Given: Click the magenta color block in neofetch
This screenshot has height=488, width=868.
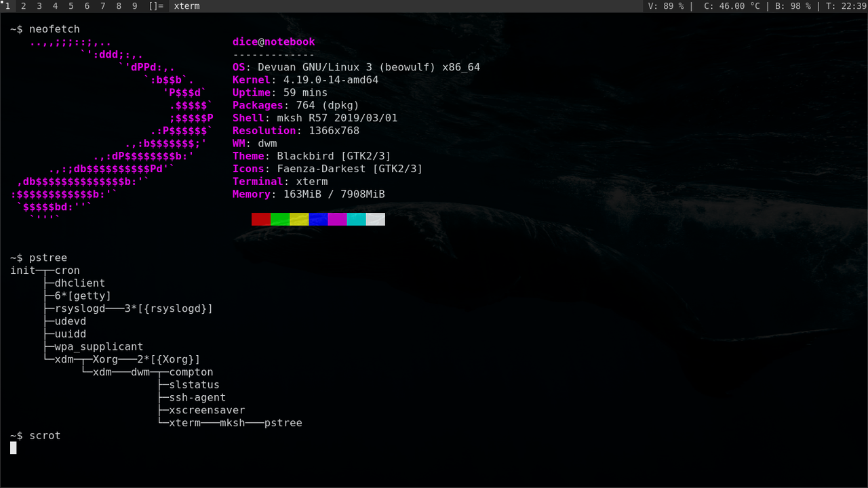Looking at the screenshot, I should [337, 219].
